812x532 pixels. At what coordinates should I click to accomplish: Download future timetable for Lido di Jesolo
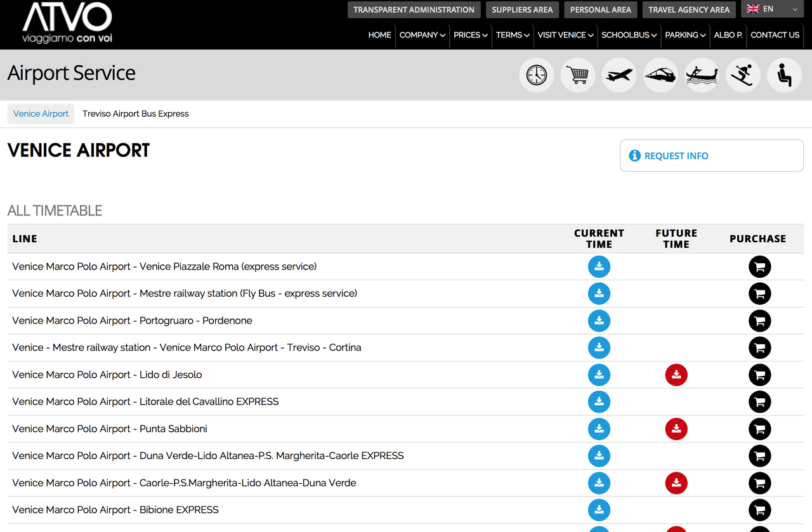(676, 375)
